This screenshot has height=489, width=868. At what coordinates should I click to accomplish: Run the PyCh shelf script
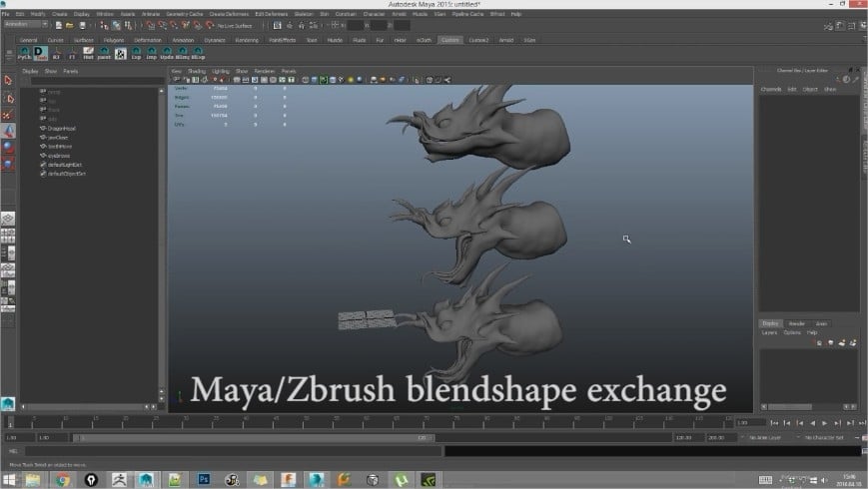click(24, 54)
